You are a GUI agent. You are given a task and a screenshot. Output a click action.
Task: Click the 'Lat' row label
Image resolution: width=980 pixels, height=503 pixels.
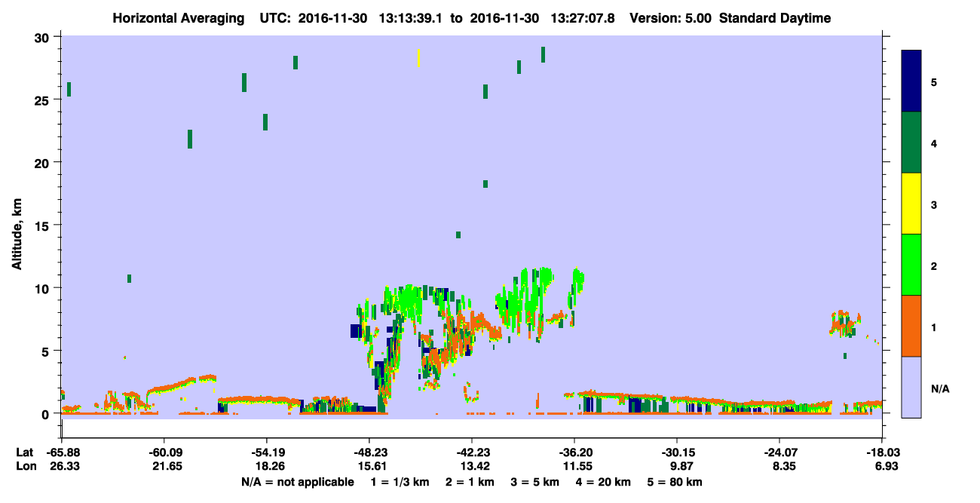(x=23, y=452)
